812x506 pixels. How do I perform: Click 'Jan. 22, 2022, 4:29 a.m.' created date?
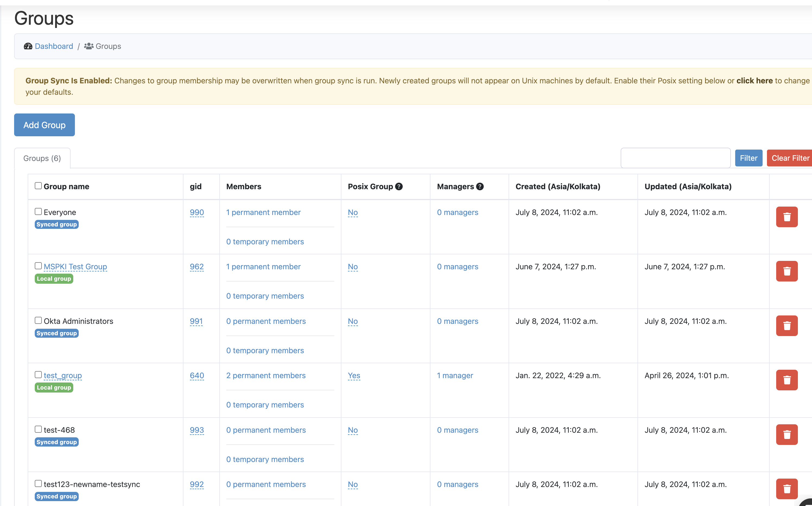[558, 375]
